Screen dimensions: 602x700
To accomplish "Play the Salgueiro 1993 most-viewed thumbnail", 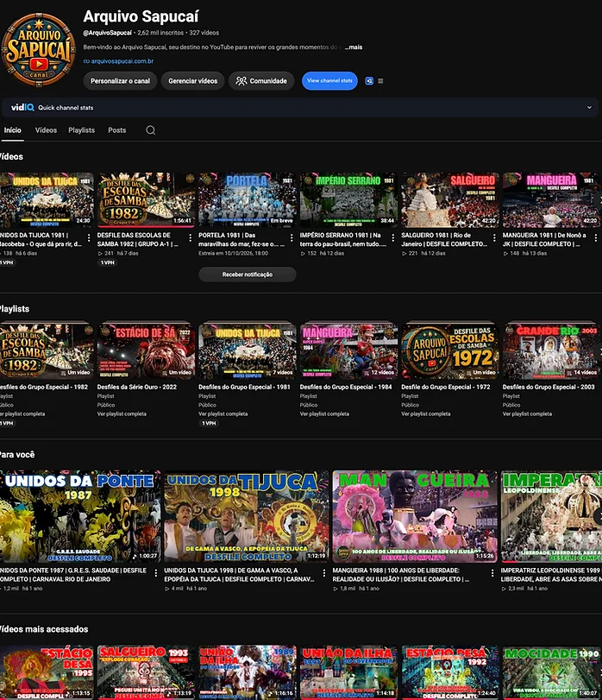I will pyautogui.click(x=146, y=672).
